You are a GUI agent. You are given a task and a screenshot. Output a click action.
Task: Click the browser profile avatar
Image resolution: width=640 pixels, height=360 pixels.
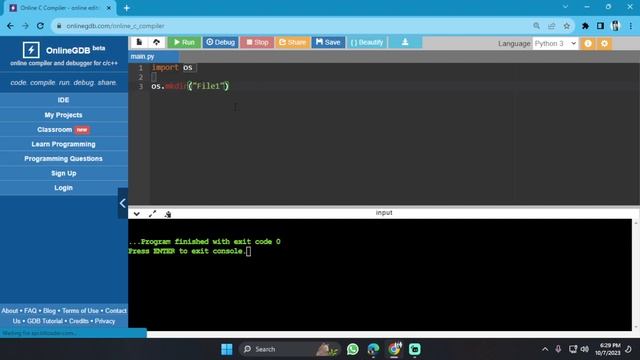[x=616, y=26]
